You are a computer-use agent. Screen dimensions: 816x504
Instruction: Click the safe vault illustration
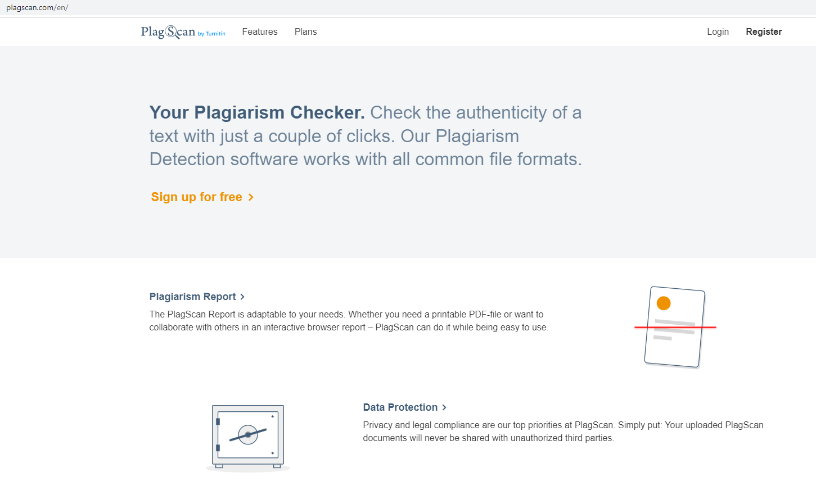click(248, 438)
